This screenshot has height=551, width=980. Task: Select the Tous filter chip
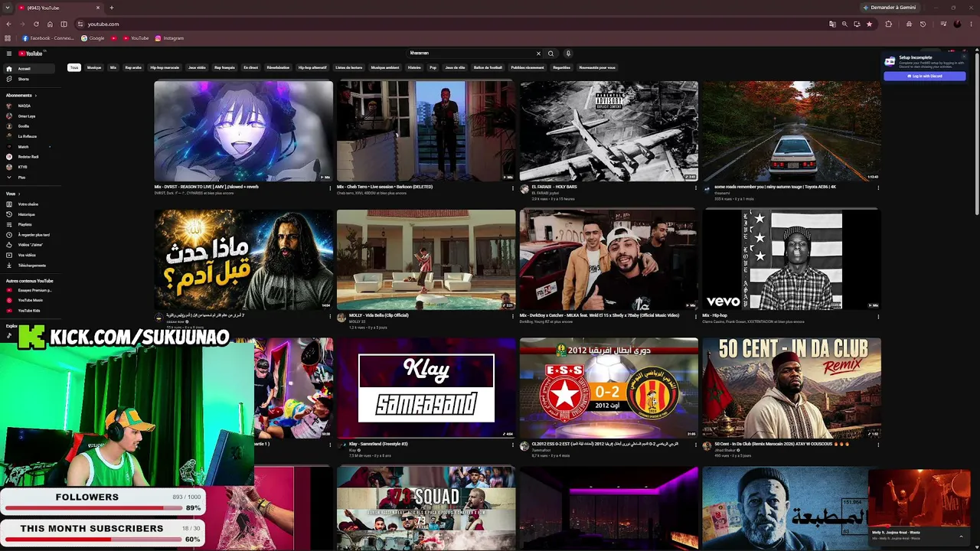pyautogui.click(x=74, y=67)
